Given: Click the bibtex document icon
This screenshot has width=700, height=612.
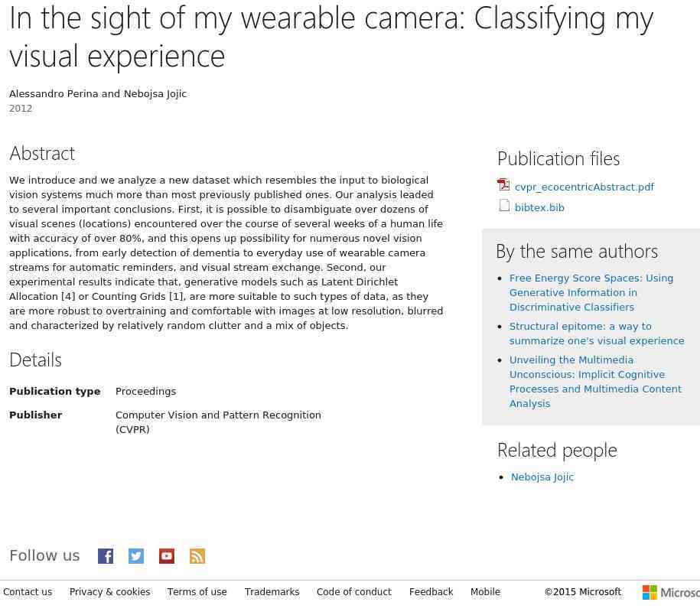Looking at the screenshot, I should (504, 206).
